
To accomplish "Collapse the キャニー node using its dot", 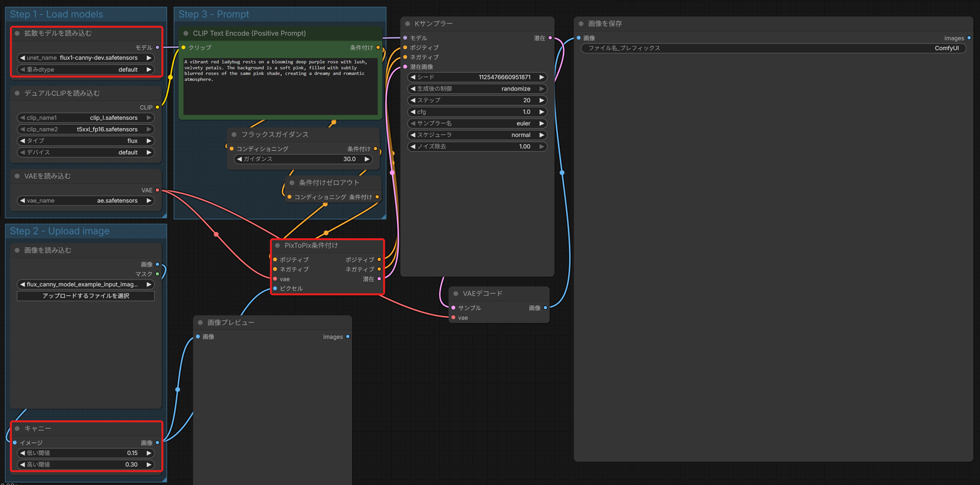I will (17, 429).
